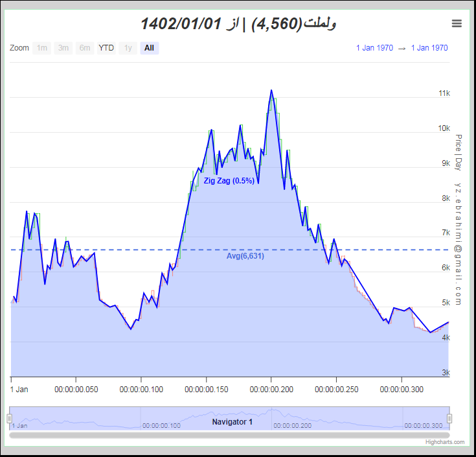Open the chart context hamburger menu
This screenshot has width=476, height=457.
click(457, 23)
